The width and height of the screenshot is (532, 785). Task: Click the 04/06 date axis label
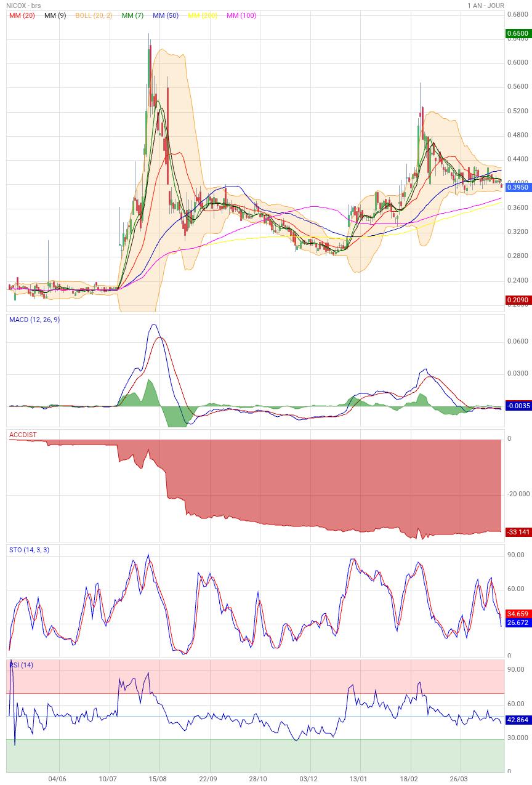[57, 779]
